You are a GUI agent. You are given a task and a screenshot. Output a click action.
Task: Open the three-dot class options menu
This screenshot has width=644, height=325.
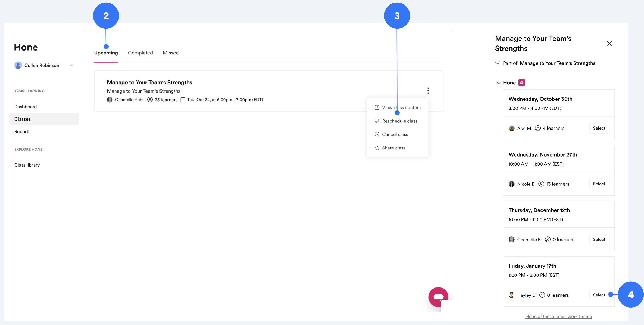click(428, 91)
